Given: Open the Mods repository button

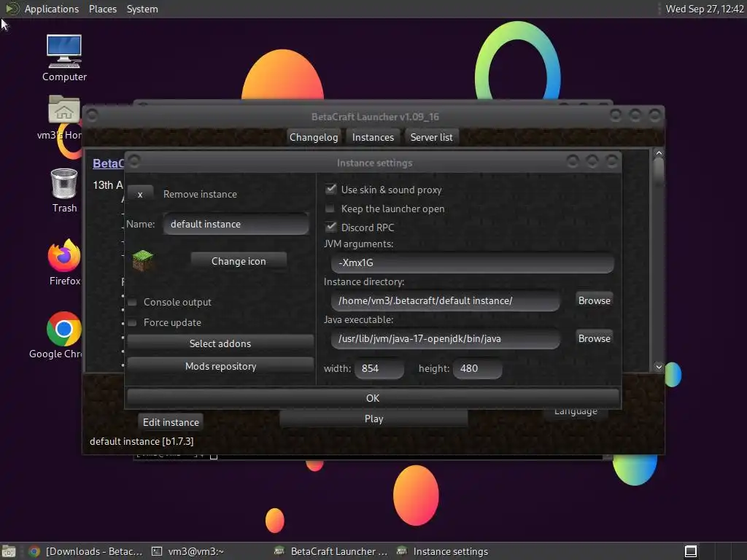Looking at the screenshot, I should coord(220,366).
